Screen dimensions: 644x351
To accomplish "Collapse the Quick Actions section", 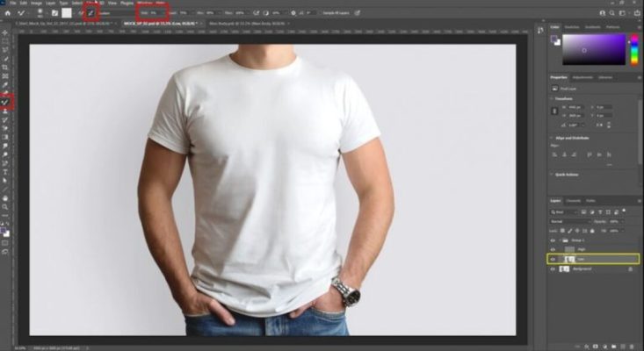I will (x=552, y=175).
